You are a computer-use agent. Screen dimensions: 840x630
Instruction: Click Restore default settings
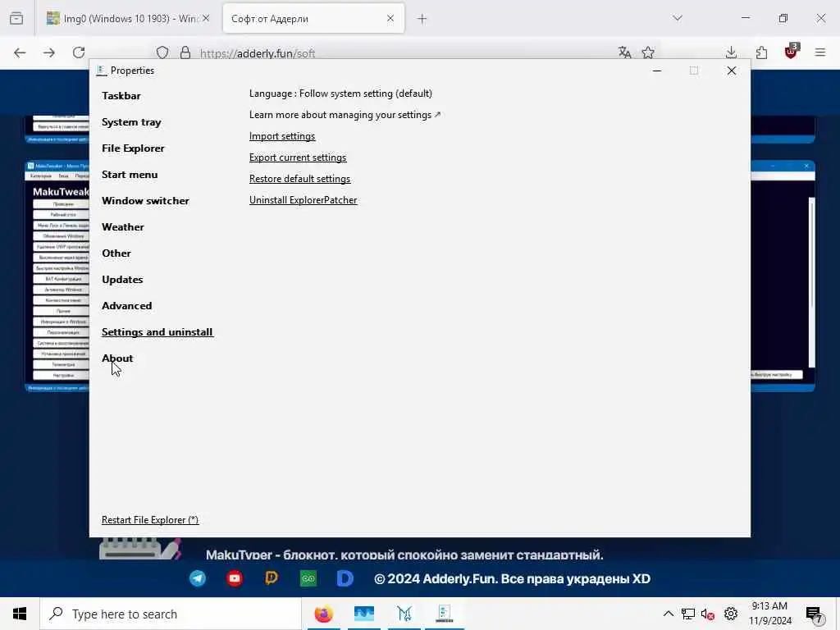[x=299, y=179]
